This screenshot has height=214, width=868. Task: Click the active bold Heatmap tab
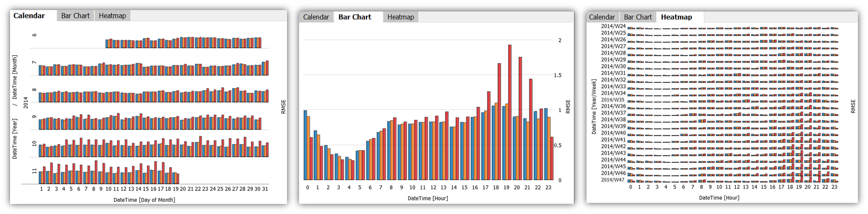tap(676, 17)
